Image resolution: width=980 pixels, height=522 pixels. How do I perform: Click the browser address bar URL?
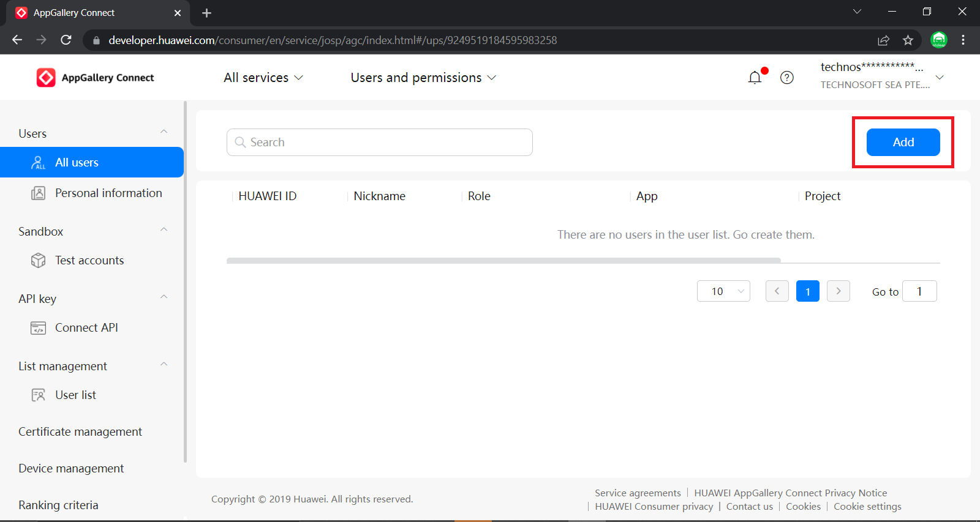[x=333, y=40]
